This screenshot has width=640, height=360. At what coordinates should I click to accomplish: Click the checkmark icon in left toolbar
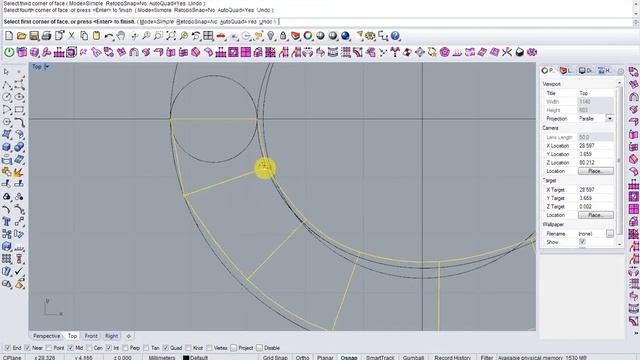(x=19, y=271)
